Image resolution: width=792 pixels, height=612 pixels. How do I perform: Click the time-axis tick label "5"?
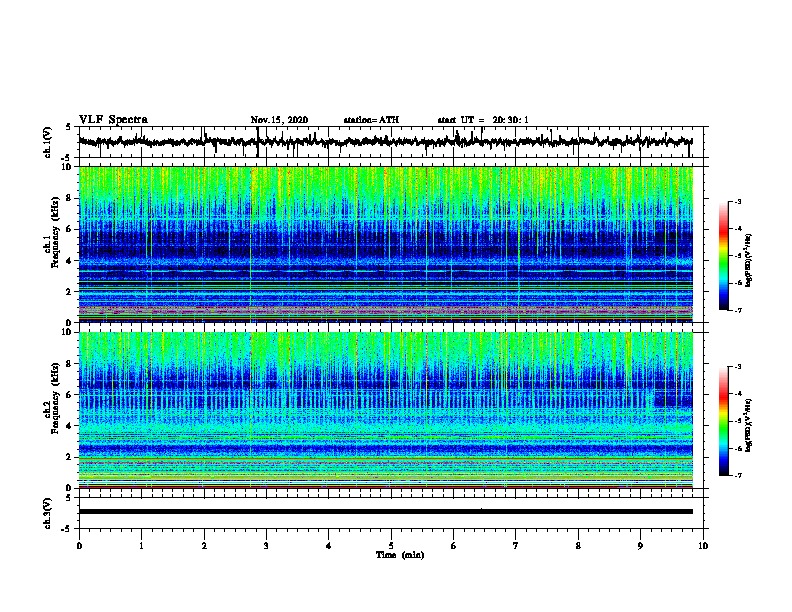pyautogui.click(x=391, y=546)
